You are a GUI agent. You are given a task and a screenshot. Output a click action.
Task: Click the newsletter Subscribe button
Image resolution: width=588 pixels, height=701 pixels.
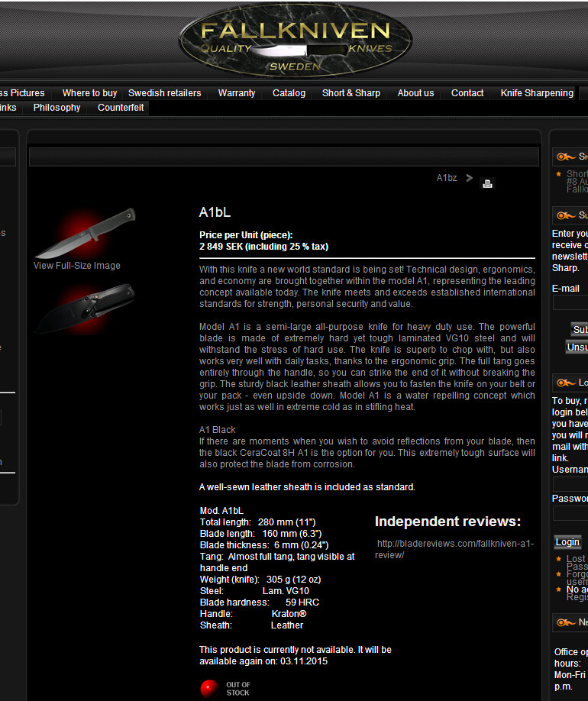coord(580,329)
